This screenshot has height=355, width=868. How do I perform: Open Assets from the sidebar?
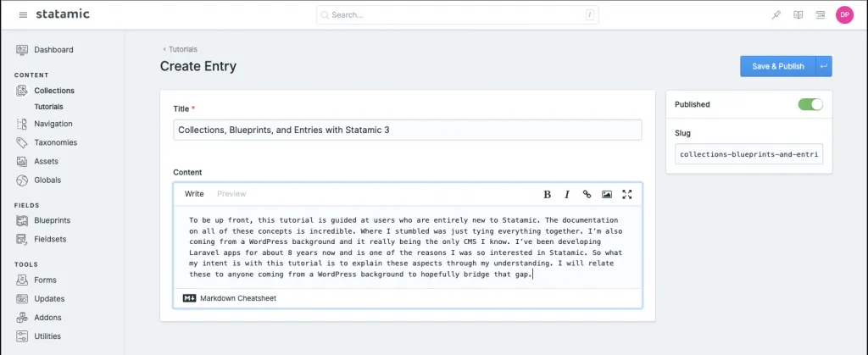pyautogui.click(x=46, y=162)
